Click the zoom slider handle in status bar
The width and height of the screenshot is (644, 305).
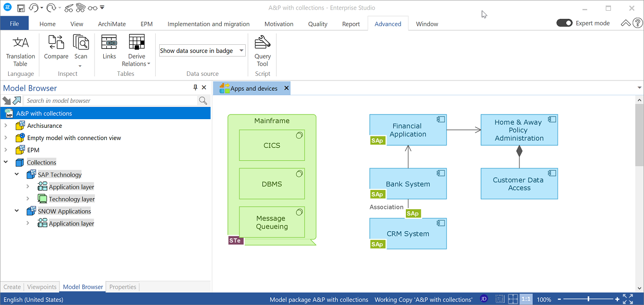pos(589,299)
